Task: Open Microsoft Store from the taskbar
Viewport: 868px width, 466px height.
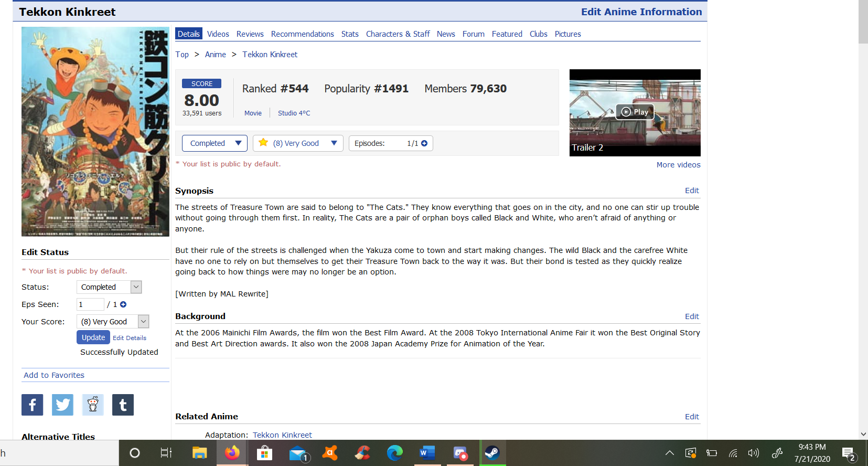Action: coord(264,453)
